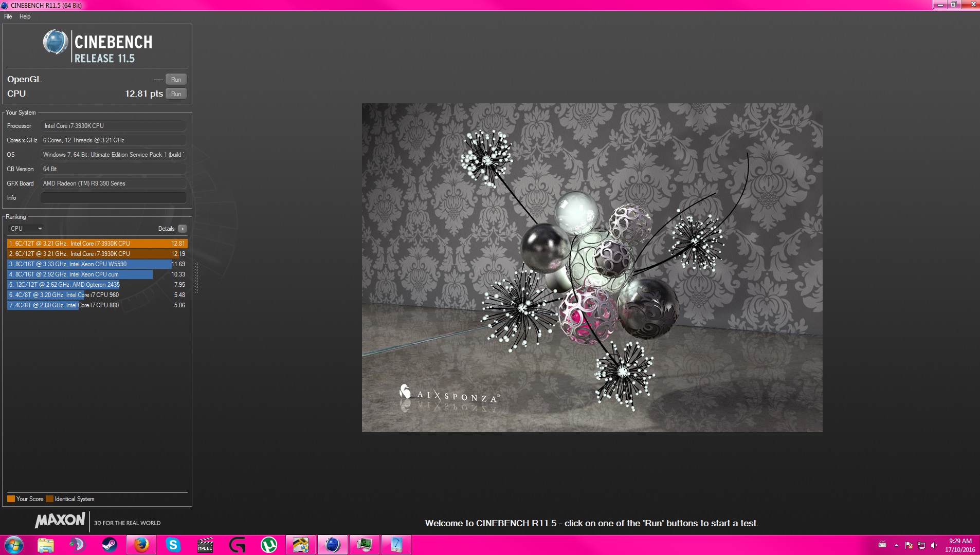Show hidden system tray icons
Viewport: 980px width, 555px height.
pos(896,545)
